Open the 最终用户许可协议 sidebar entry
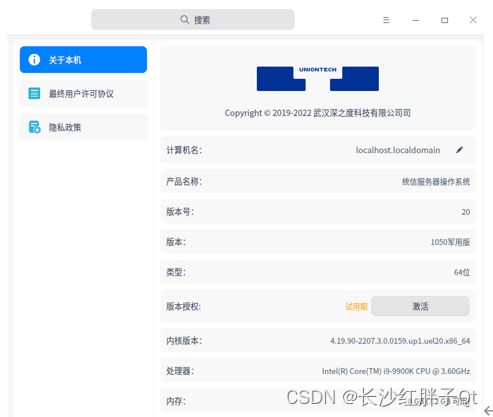The image size is (493, 417). click(83, 94)
